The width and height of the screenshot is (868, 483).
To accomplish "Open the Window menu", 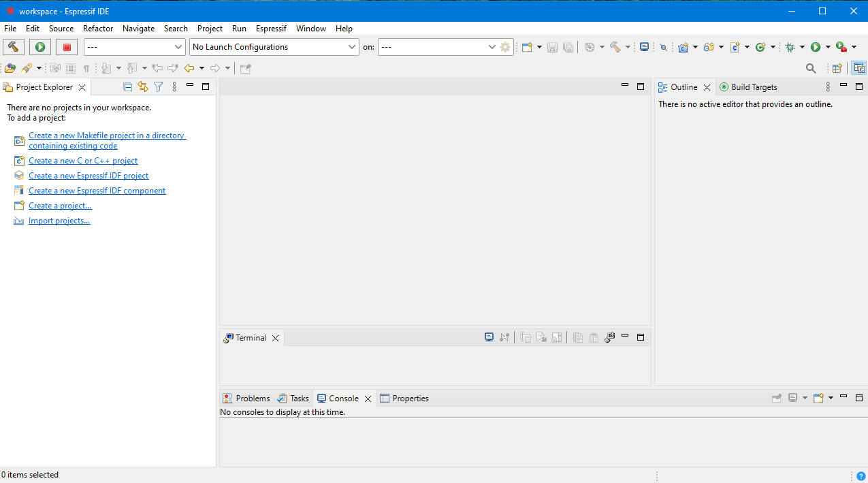I will [x=311, y=29].
